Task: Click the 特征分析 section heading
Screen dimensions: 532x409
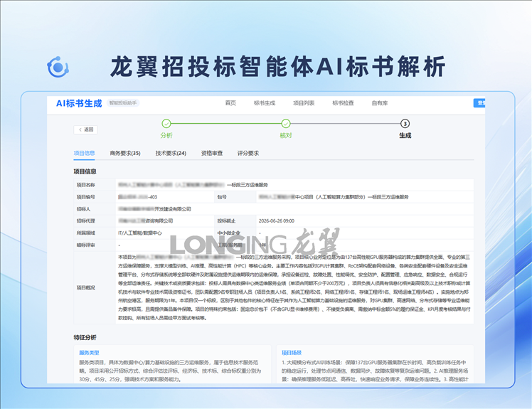Action: 85,337
